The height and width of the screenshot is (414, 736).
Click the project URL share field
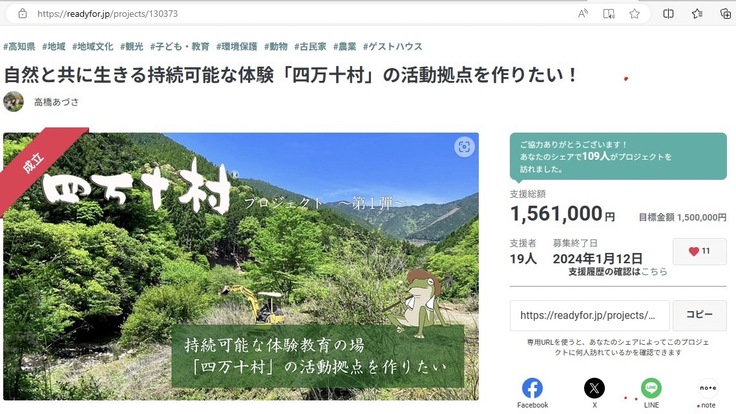click(x=590, y=315)
